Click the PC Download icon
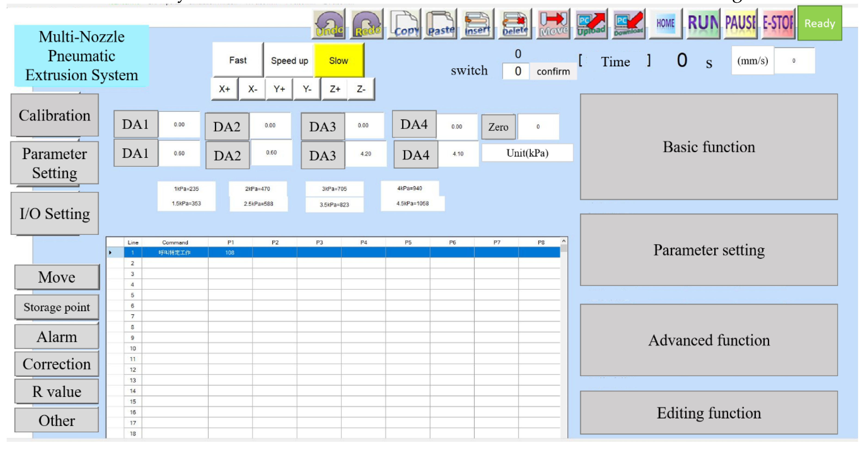The image size is (868, 449). (628, 24)
